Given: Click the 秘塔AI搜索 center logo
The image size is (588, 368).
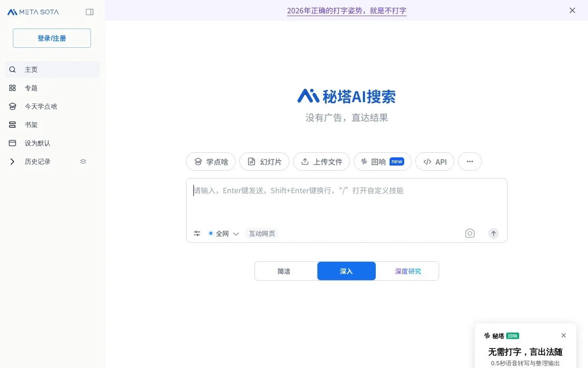Looking at the screenshot, I should click(346, 96).
